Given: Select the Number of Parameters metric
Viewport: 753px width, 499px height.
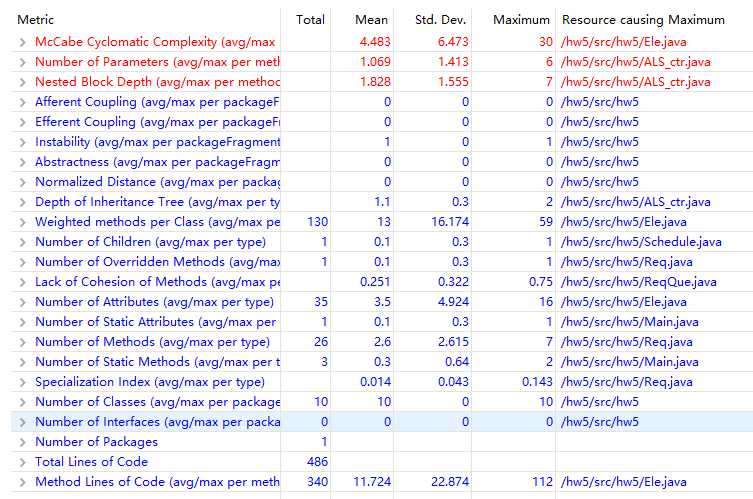Looking at the screenshot, I should pos(157,62).
